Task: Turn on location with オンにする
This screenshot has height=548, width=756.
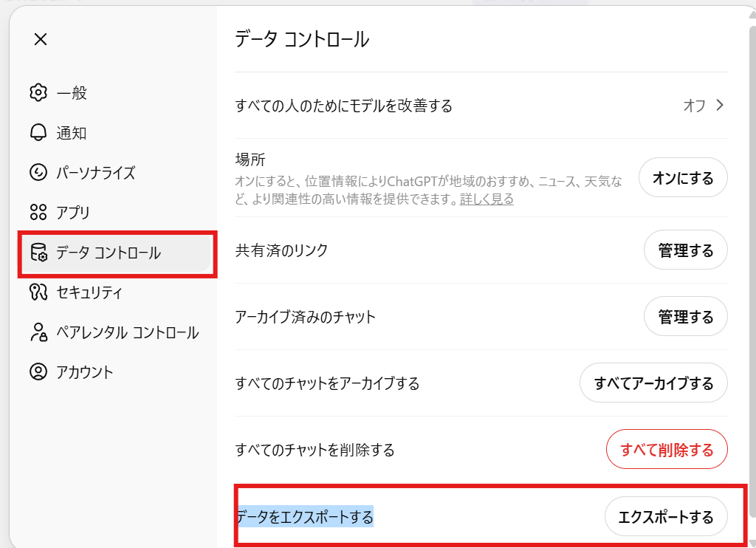Action: click(683, 178)
